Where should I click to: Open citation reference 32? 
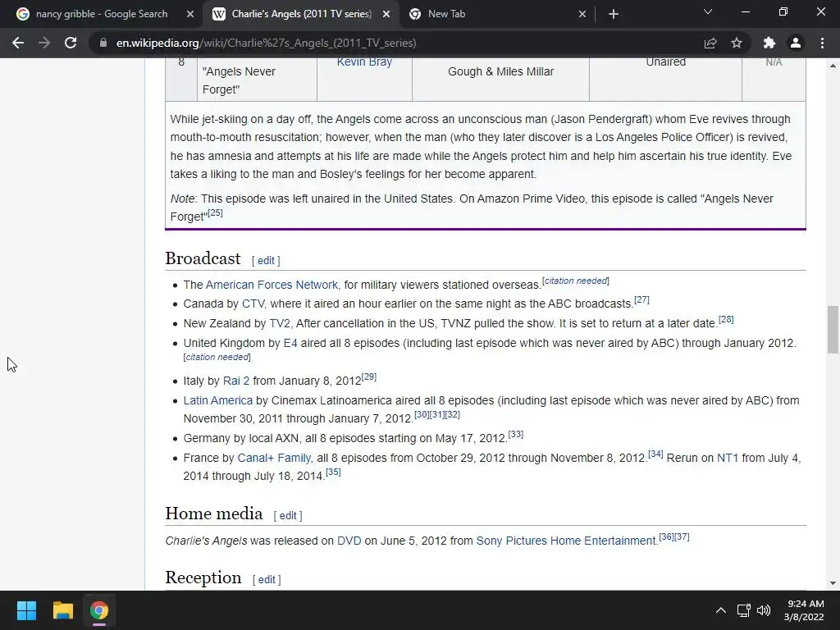click(x=453, y=414)
